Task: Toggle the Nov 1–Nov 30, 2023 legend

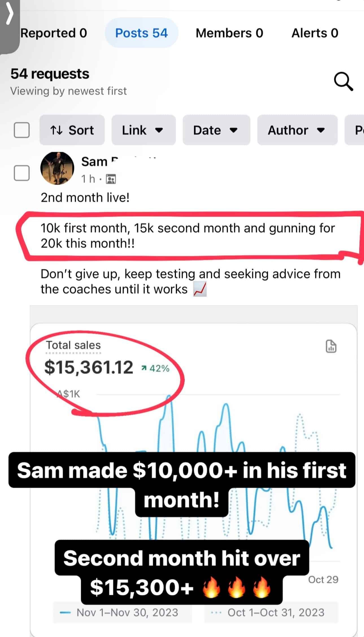Action: tap(123, 612)
